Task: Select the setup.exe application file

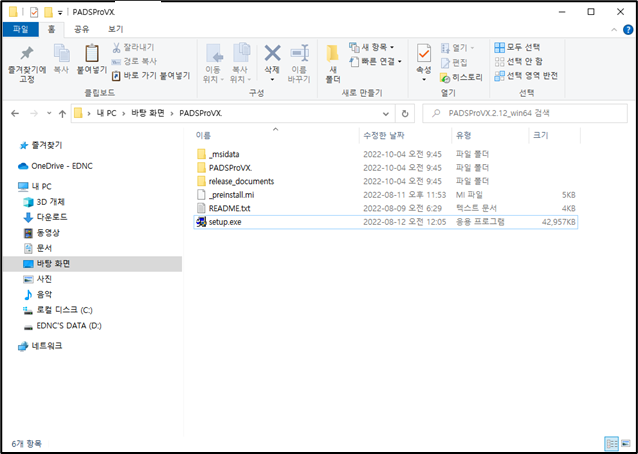Action: pos(385,222)
